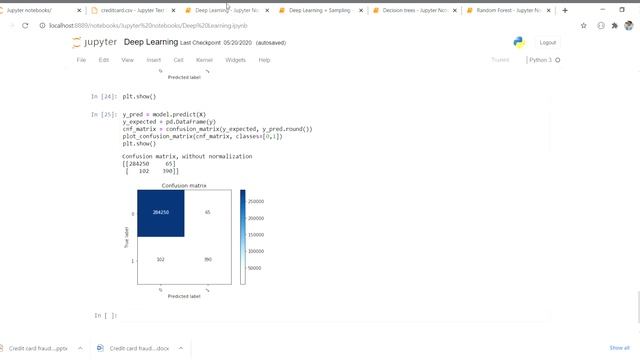Image resolution: width=640 pixels, height=360 pixels.
Task: Open Credit card fraud pptx download
Action: (38, 348)
